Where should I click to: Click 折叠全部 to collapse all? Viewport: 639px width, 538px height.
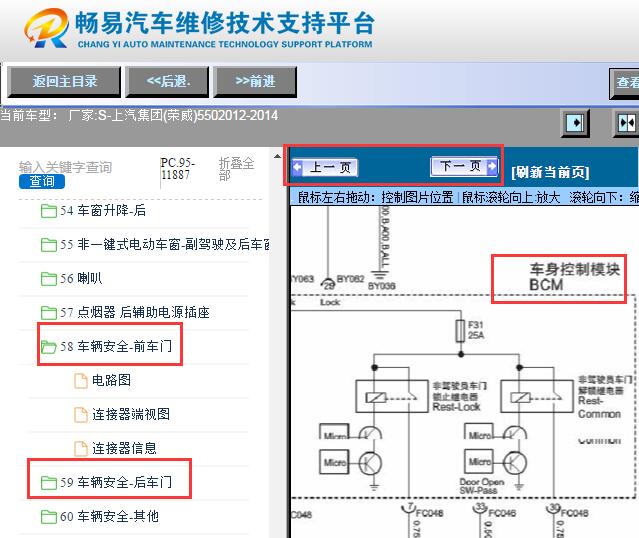point(236,169)
